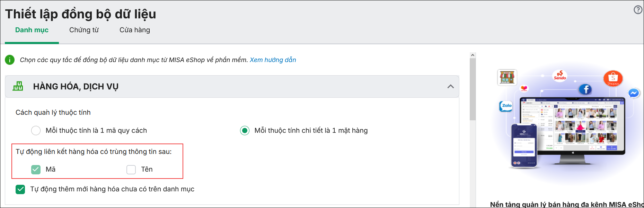The width and height of the screenshot is (644, 208).
Task: Click the scrollbar up arrow
Action: [473, 55]
